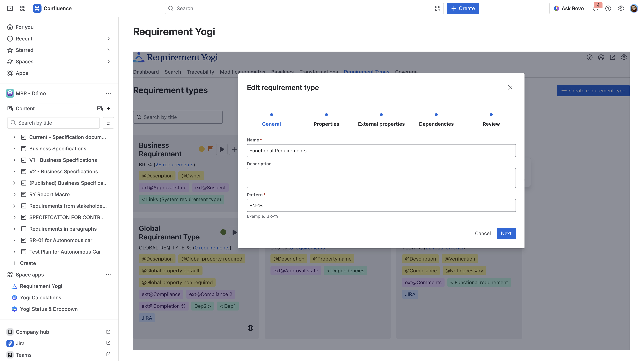
Task: Open the user profile avatar
Action: pos(634,9)
